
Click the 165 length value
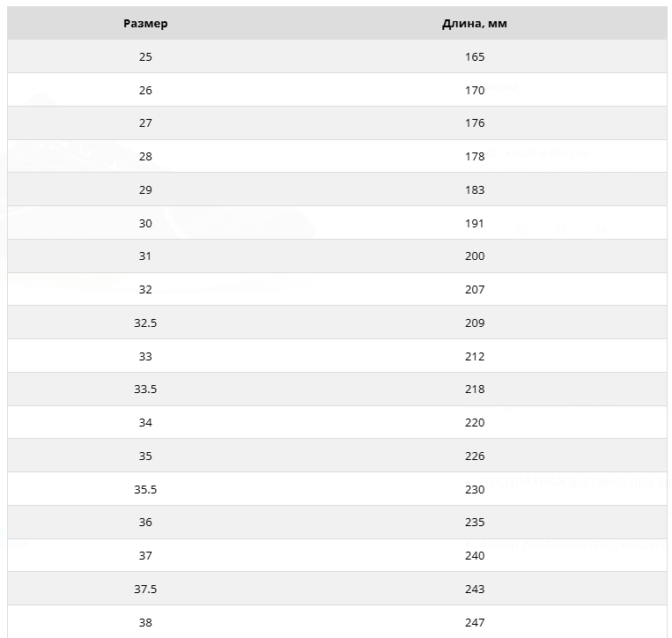[475, 57]
